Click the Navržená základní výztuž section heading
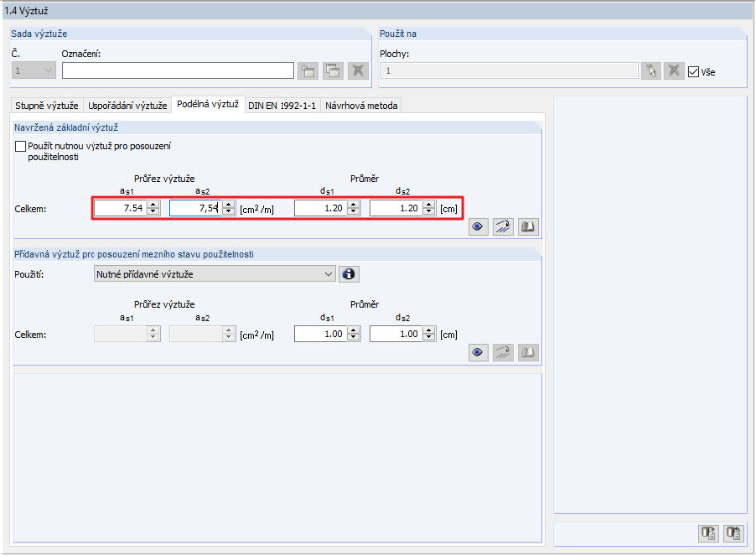 (x=66, y=127)
